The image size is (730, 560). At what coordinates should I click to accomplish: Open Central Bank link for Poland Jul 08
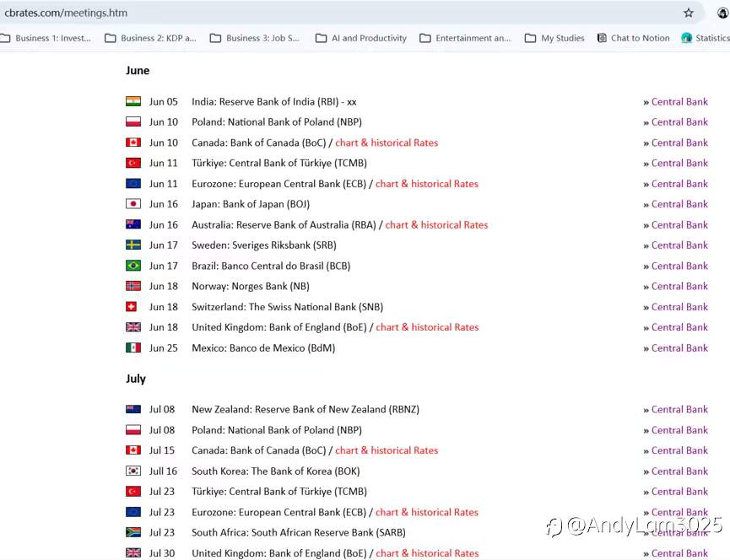pyautogui.click(x=679, y=430)
